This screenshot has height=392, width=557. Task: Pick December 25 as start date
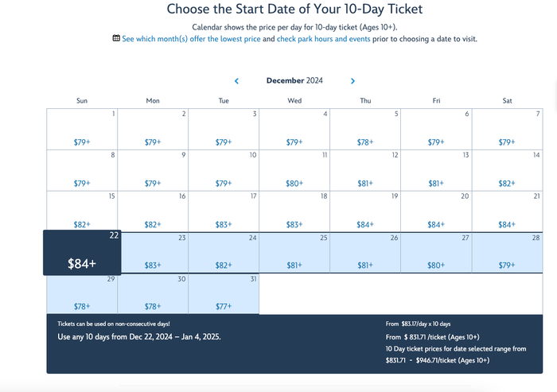(x=294, y=253)
